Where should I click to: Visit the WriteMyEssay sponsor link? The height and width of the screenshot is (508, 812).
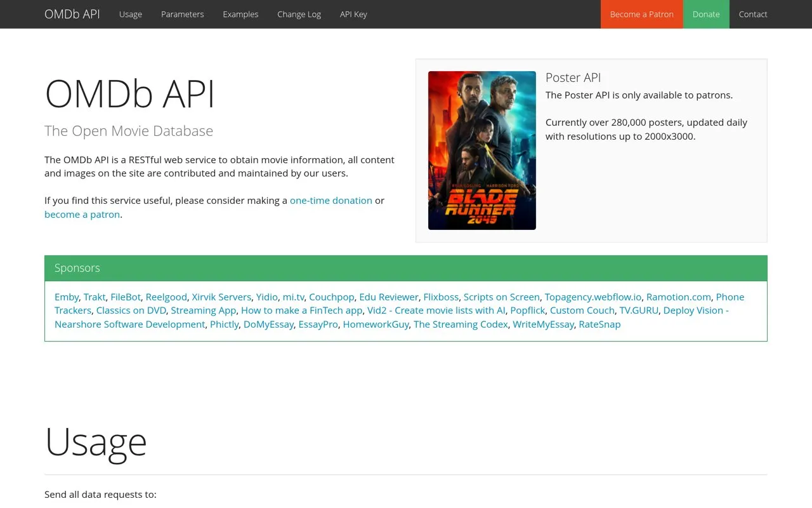click(544, 324)
